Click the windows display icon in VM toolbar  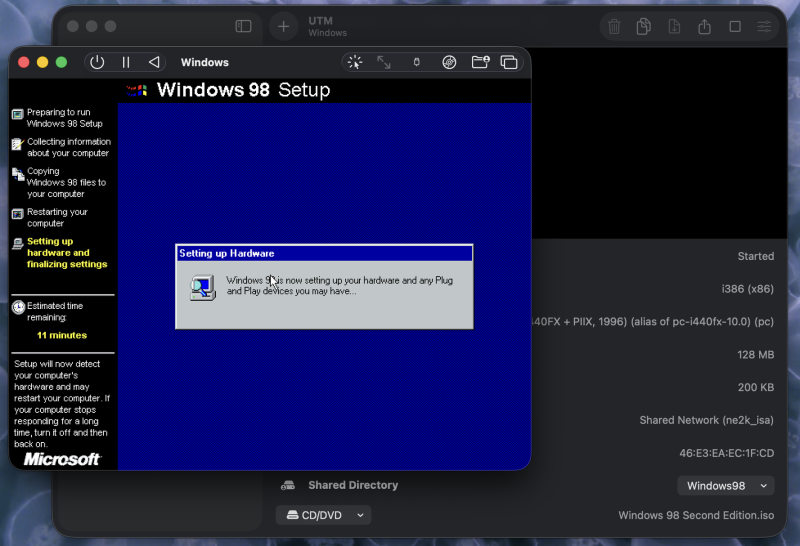coord(509,62)
